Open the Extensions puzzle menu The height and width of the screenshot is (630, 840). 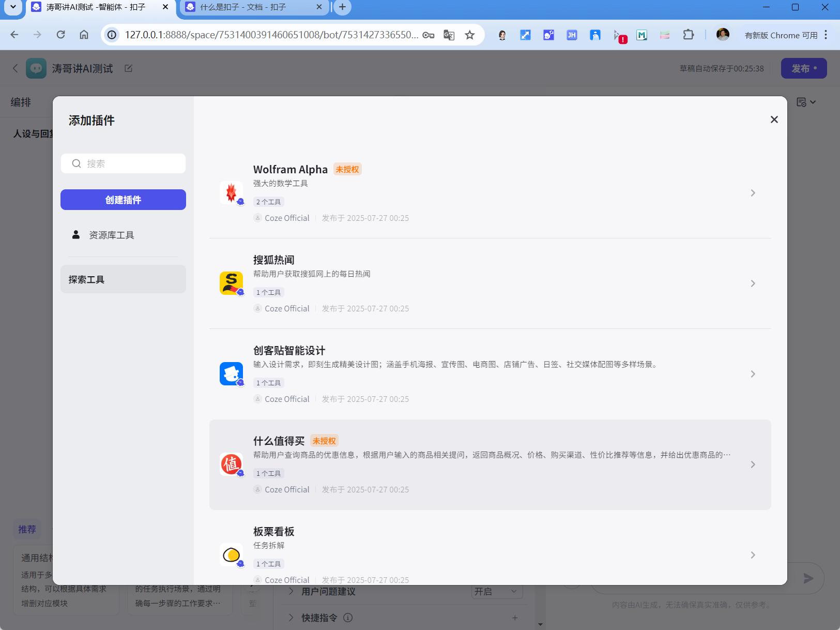coord(688,35)
